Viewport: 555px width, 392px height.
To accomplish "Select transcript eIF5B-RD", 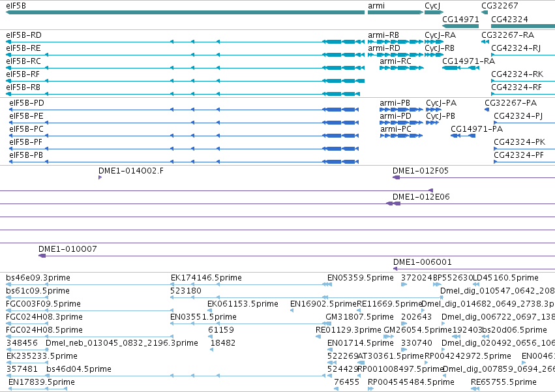I will click(x=185, y=42).
